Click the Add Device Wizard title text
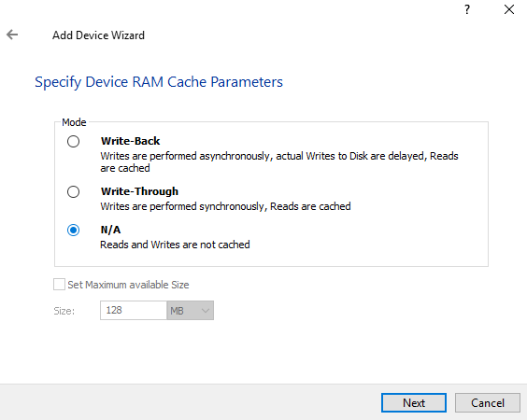Image resolution: width=527 pixels, height=420 pixels. (x=98, y=35)
